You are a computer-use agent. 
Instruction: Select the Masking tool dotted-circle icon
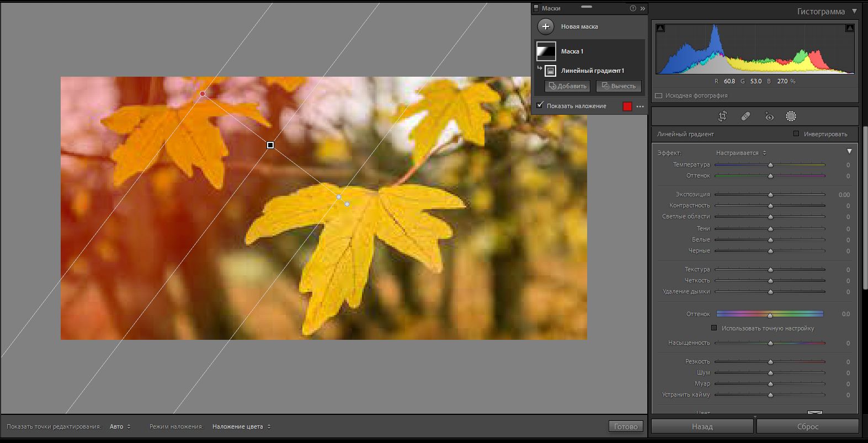coord(791,116)
